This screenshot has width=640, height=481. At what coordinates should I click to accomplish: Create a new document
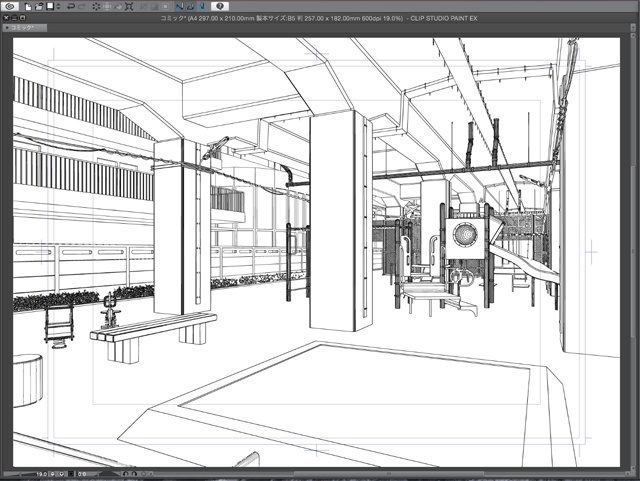tap(28, 7)
